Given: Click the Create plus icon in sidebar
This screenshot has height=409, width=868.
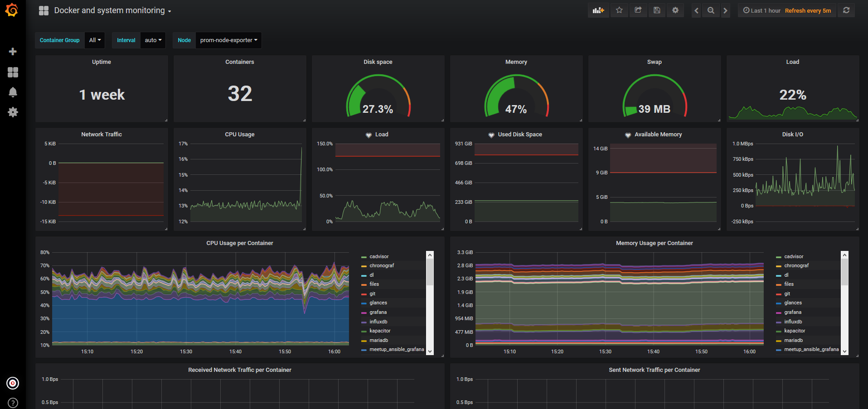Looking at the screenshot, I should coord(13,52).
